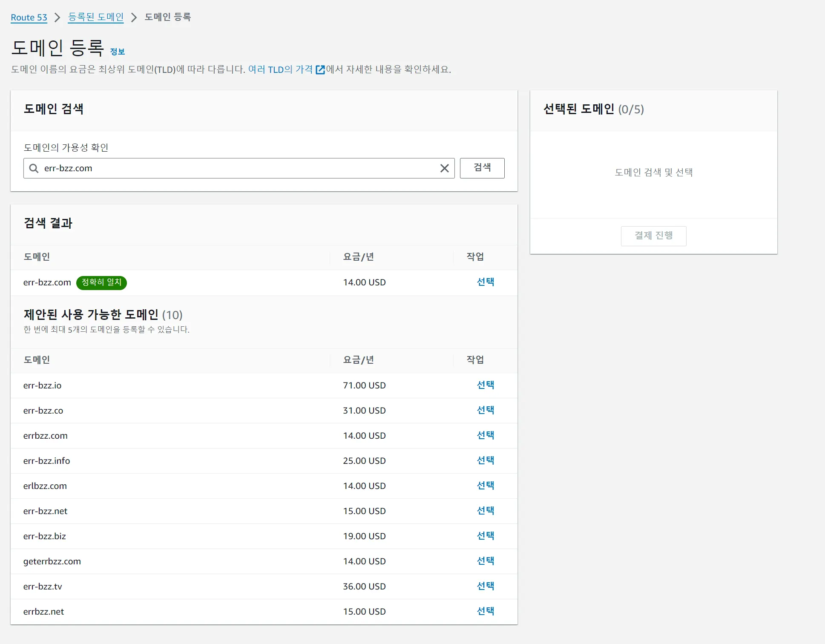Select the geterrbzz.com domain
825x644 pixels.
[485, 561]
